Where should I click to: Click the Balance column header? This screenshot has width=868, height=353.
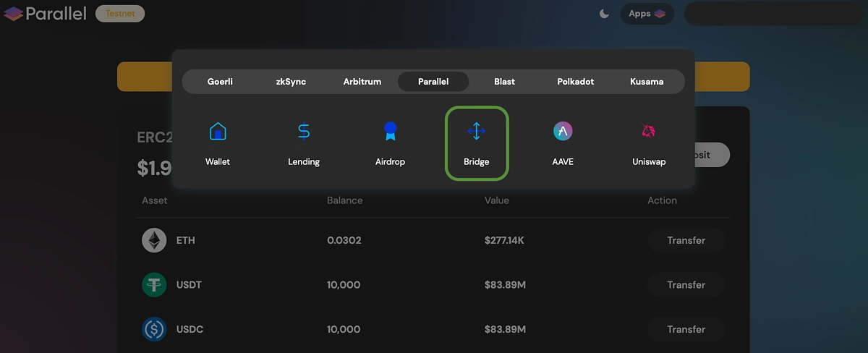click(x=345, y=200)
